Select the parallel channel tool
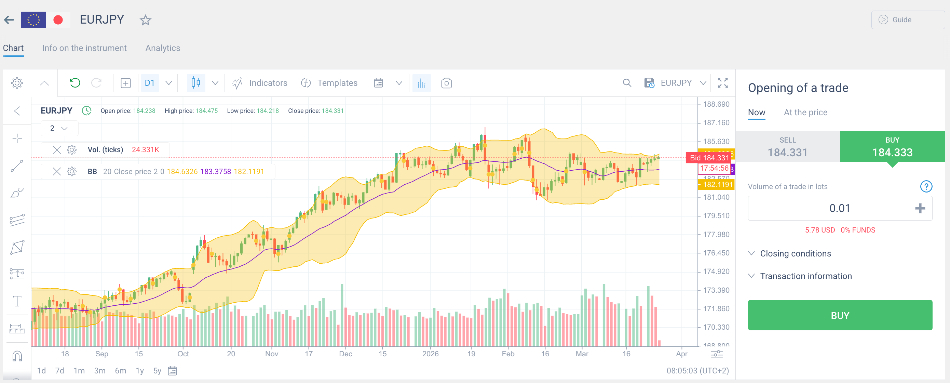 [x=17, y=220]
